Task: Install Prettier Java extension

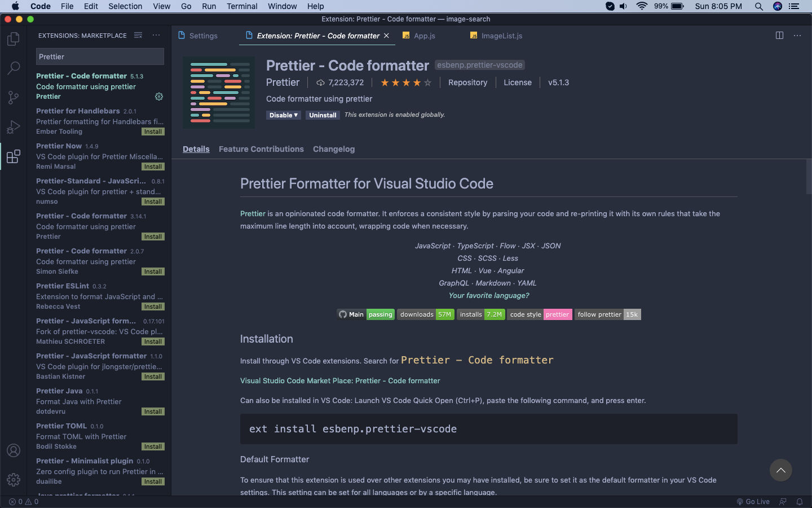Action: point(153,411)
